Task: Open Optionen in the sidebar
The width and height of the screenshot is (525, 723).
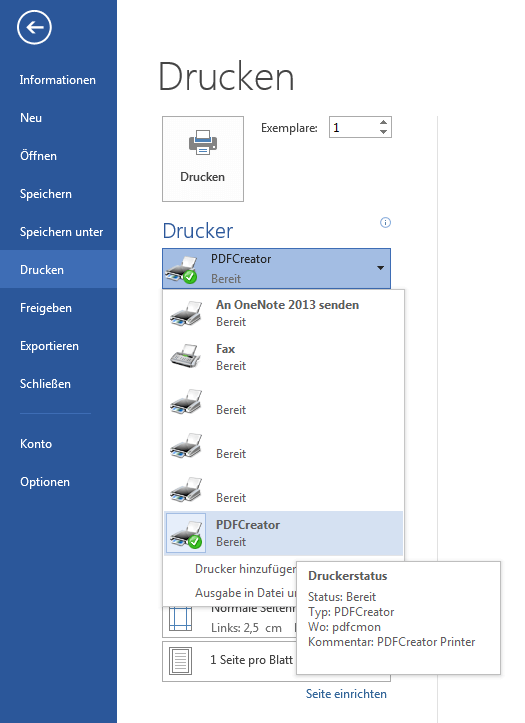Action: [x=45, y=482]
